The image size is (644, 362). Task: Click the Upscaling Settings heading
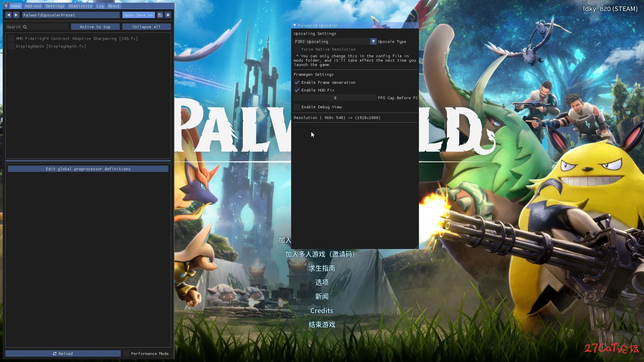click(x=315, y=34)
